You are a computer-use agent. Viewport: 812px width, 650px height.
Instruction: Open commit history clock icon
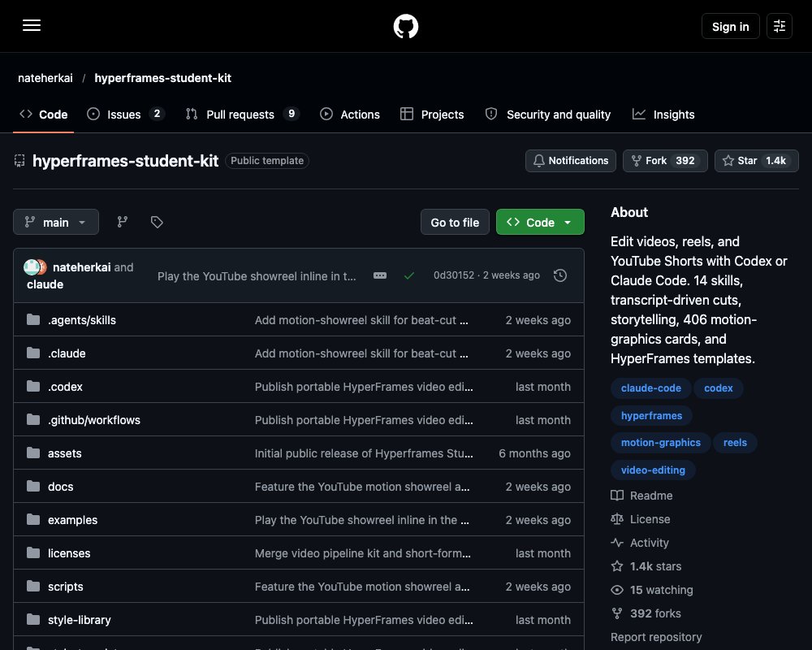(559, 275)
